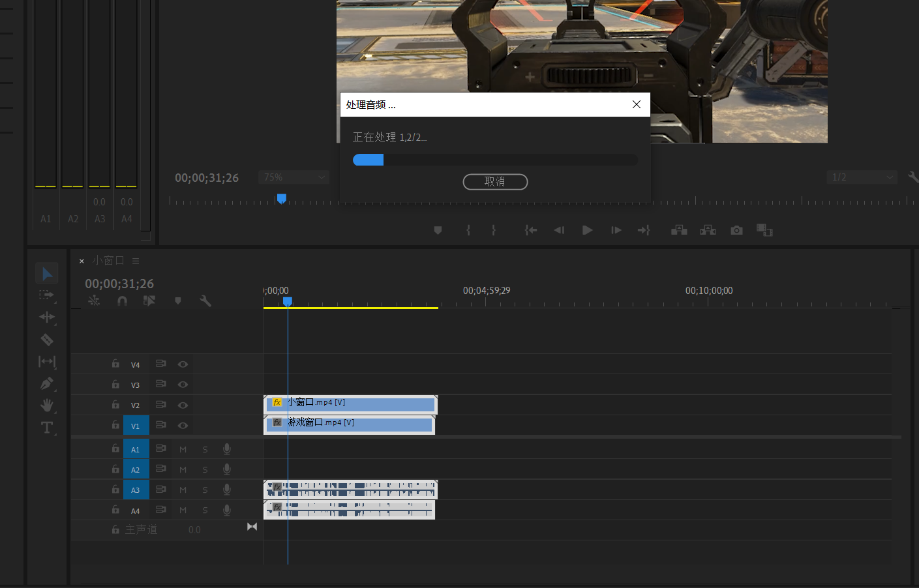Screen dimensions: 919x588
Task: Select 游戏窗口.mp4 video clip on V1
Action: pos(349,425)
